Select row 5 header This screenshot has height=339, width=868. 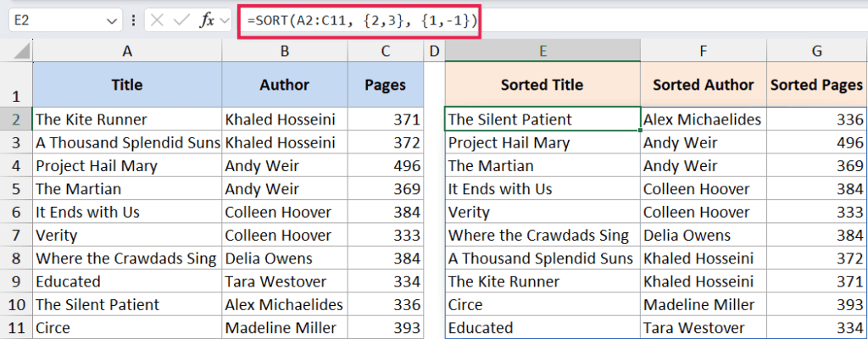tap(17, 189)
